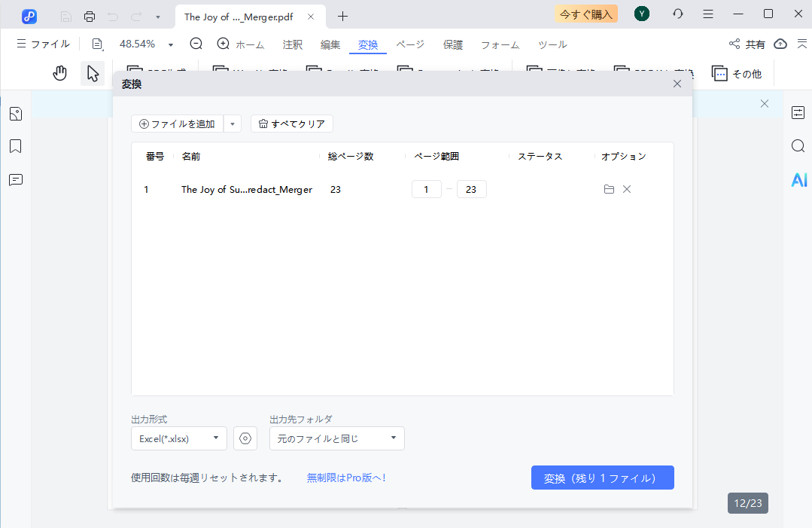Switch to the 変換 ribbon tab
Screen dimensions: 812x528
click(367, 44)
